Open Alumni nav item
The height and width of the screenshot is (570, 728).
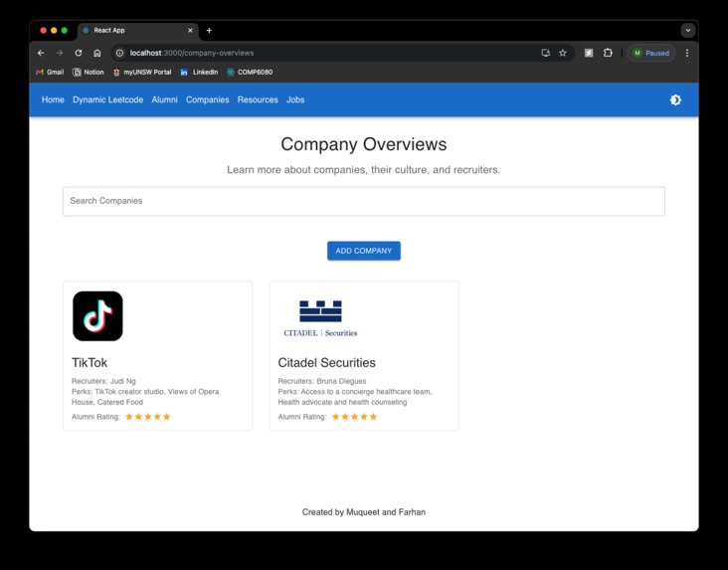(164, 99)
